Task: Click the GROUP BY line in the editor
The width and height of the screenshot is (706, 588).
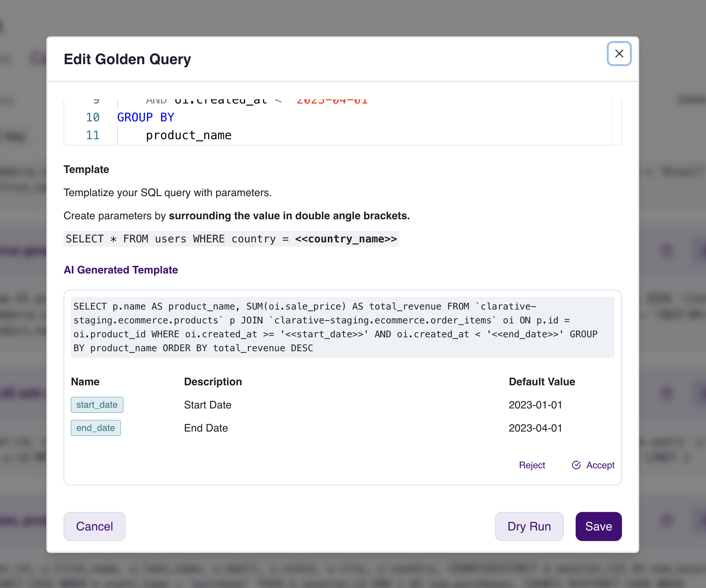Action: click(x=146, y=117)
